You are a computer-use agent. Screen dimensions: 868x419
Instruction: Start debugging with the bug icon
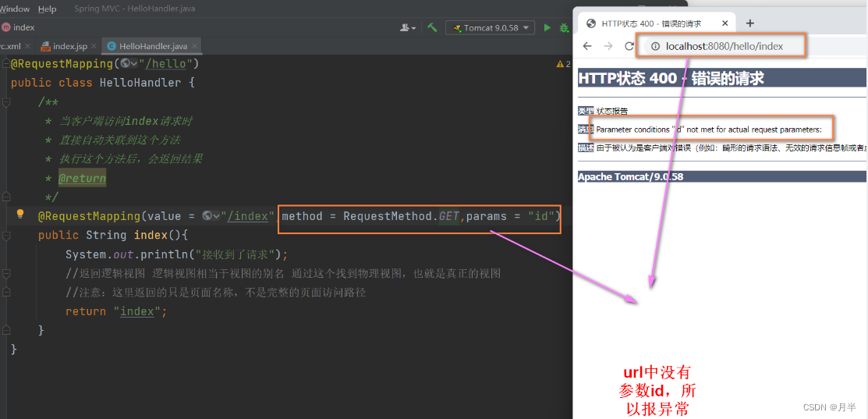[564, 27]
